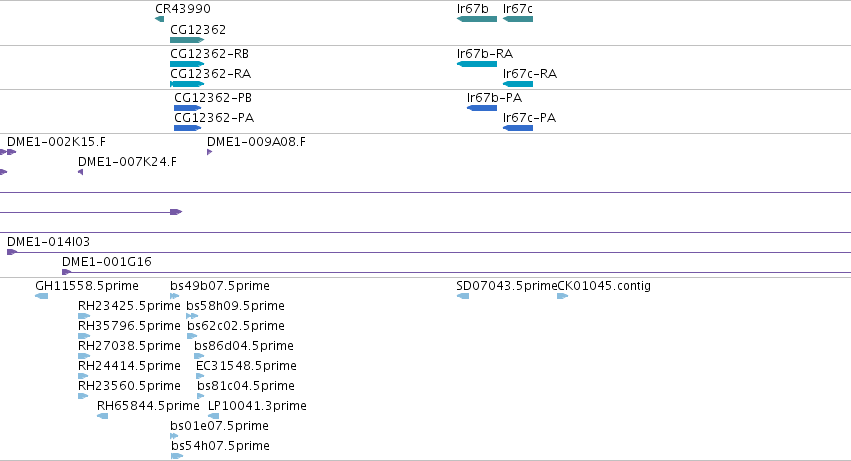Select the RH23425.5prime EST label
The width and height of the screenshot is (851, 461).
click(129, 306)
